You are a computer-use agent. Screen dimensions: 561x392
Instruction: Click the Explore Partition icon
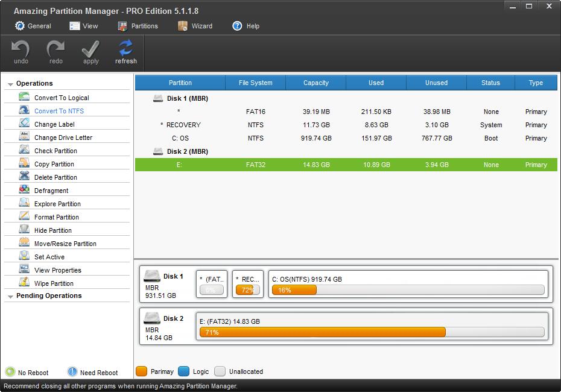[x=24, y=203]
